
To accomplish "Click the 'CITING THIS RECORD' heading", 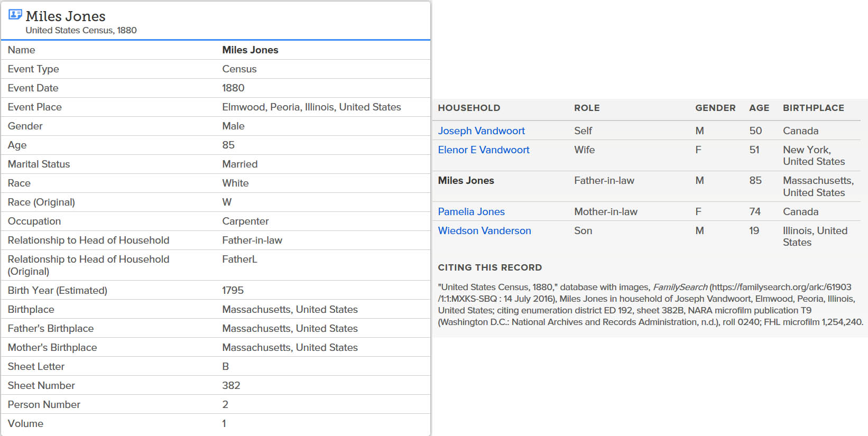I will coord(490,267).
